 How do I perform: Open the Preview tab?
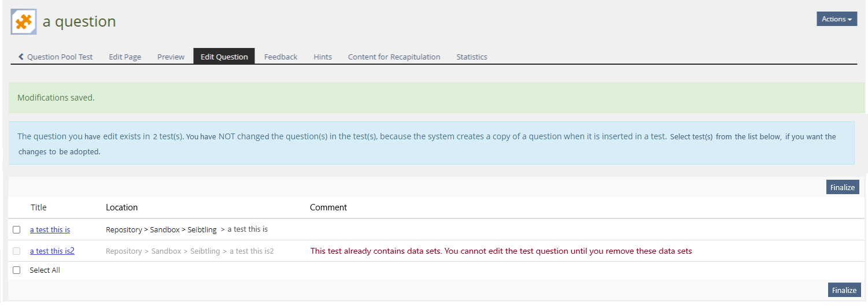[171, 57]
